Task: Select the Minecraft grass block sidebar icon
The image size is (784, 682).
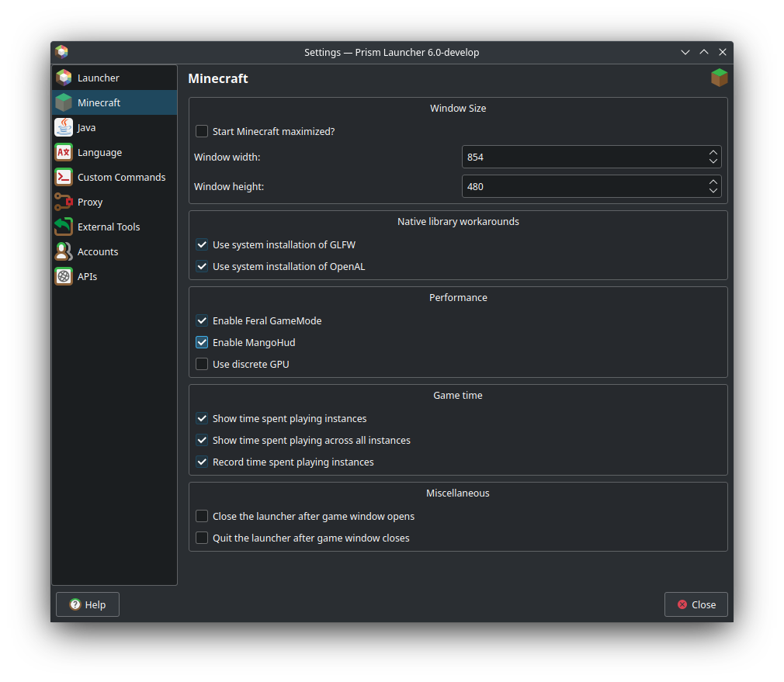Action: pos(64,102)
